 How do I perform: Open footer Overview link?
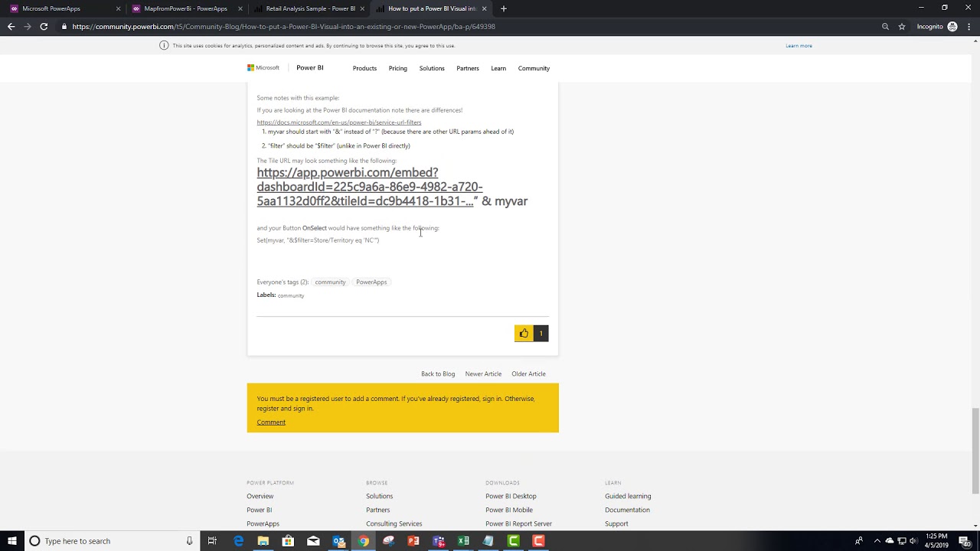coord(260,496)
